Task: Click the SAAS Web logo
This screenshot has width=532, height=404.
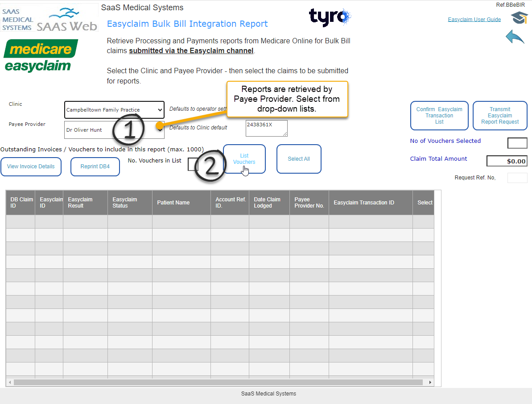Action: (x=67, y=20)
